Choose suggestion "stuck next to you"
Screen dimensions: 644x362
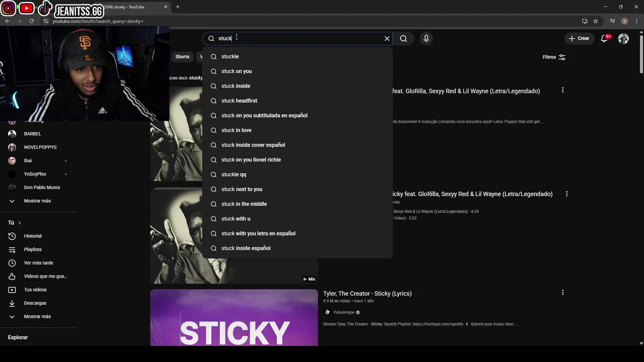(297, 189)
